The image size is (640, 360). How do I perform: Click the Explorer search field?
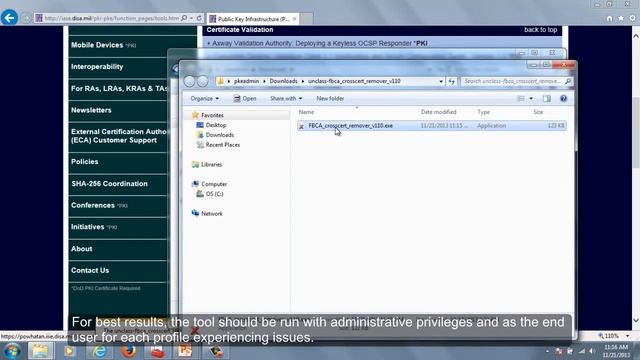coord(516,81)
